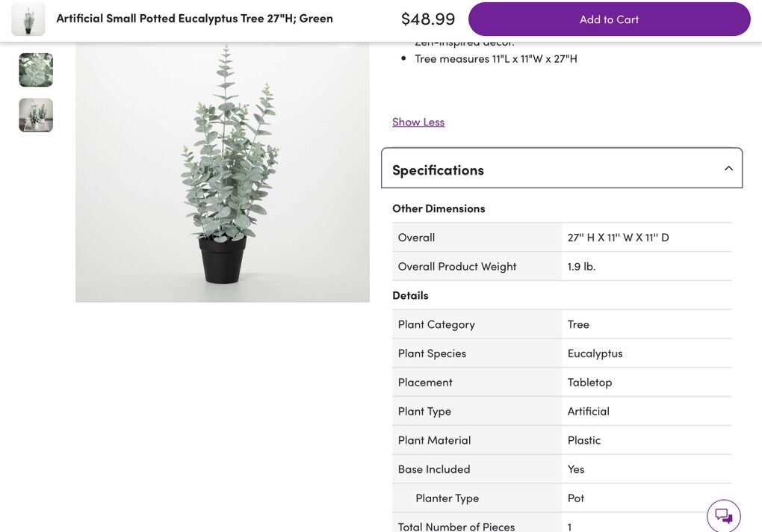Screen dimensions: 762x532
Task: Click the small product thumbnail in header
Action: click(x=28, y=19)
